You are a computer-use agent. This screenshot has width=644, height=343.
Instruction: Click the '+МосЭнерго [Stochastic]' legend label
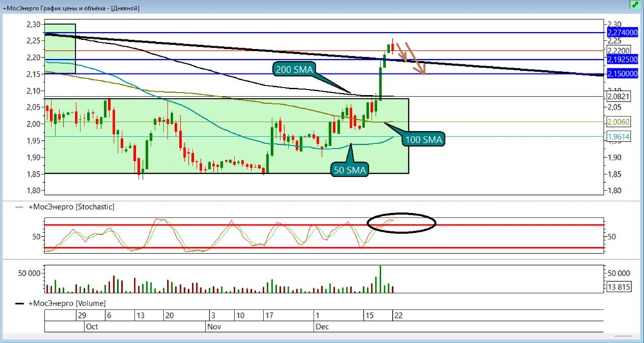71,207
